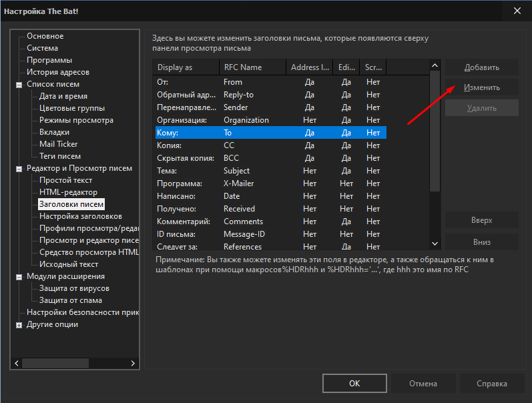
Task: Confirm the dialog with OK
Action: coord(354,384)
